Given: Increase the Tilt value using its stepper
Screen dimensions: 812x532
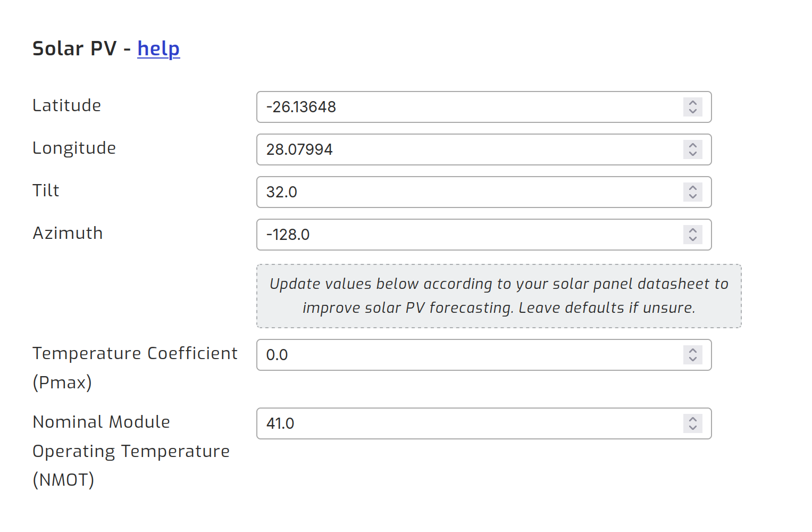Looking at the screenshot, I should click(693, 188).
